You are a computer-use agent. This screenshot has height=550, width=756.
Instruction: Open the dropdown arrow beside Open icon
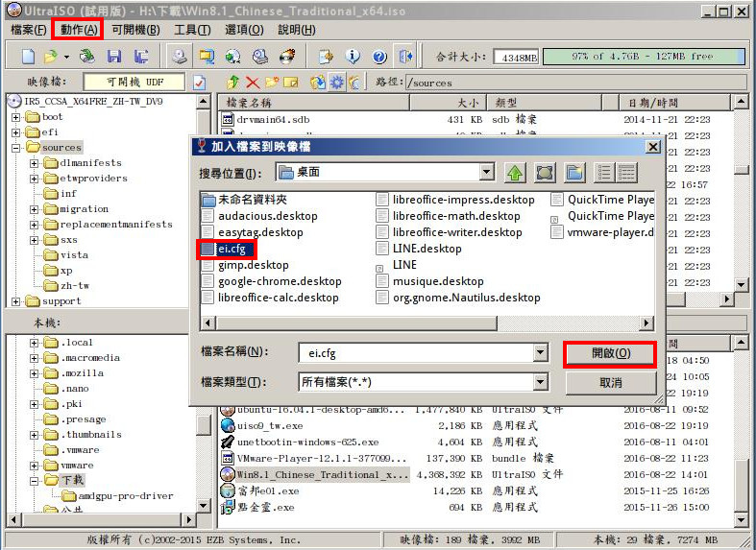66,57
